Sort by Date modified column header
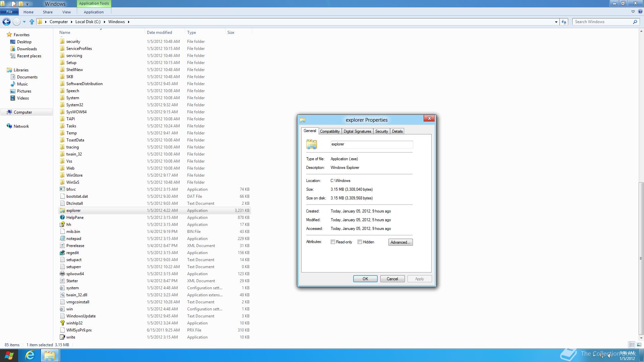The height and width of the screenshot is (362, 644). tap(165, 33)
